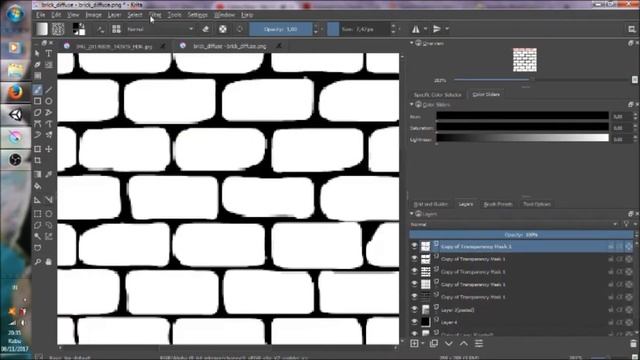Duplicate the selected layer or mask
The image size is (640, 360).
434,344
